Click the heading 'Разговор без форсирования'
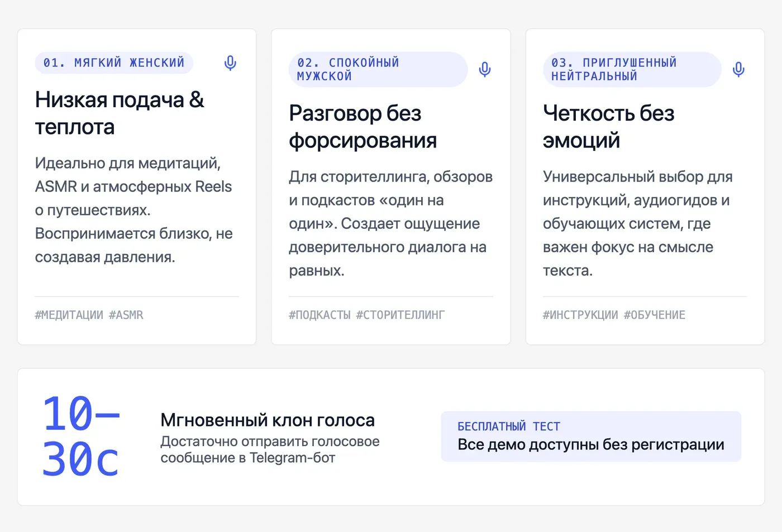Viewport: 782px width, 532px height. click(363, 127)
